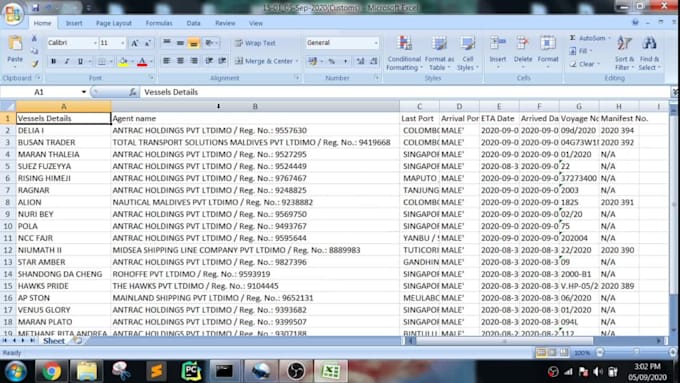The height and width of the screenshot is (383, 680).
Task: Align text left
Action: point(167,61)
